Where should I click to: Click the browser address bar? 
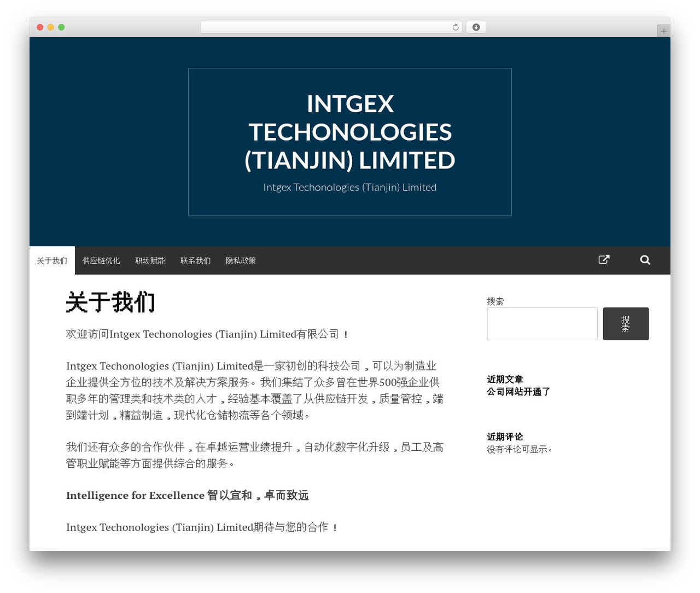pyautogui.click(x=331, y=27)
